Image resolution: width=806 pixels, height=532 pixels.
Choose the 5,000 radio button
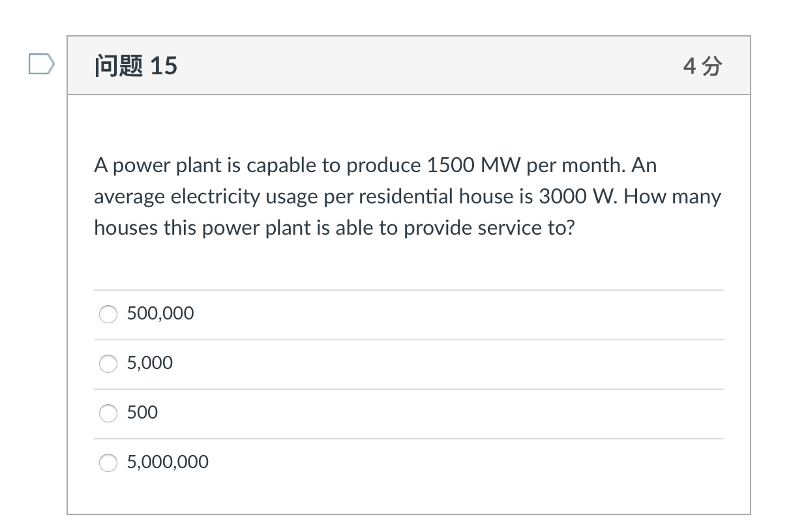tap(108, 364)
